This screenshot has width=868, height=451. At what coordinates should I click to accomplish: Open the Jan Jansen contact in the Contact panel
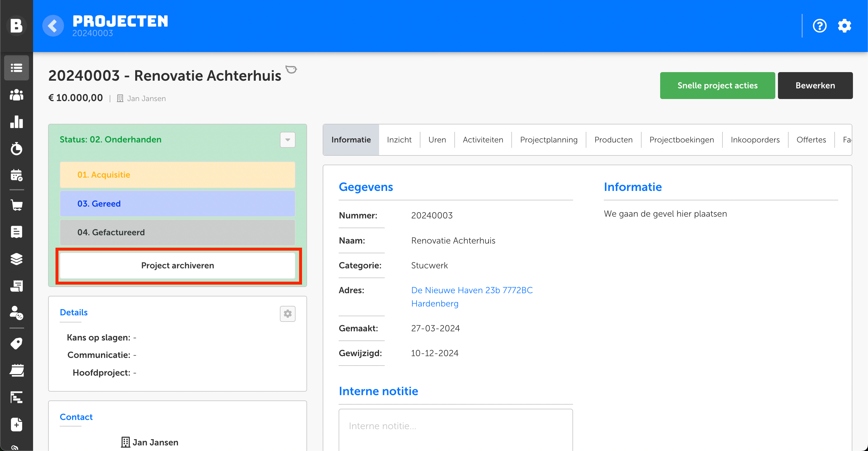click(155, 442)
